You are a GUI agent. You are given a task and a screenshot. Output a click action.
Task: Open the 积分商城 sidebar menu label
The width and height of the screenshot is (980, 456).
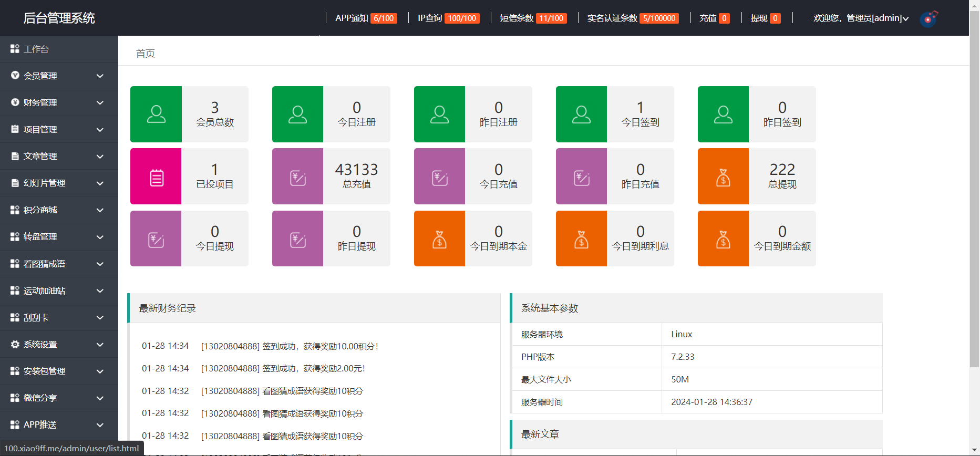[40, 210]
